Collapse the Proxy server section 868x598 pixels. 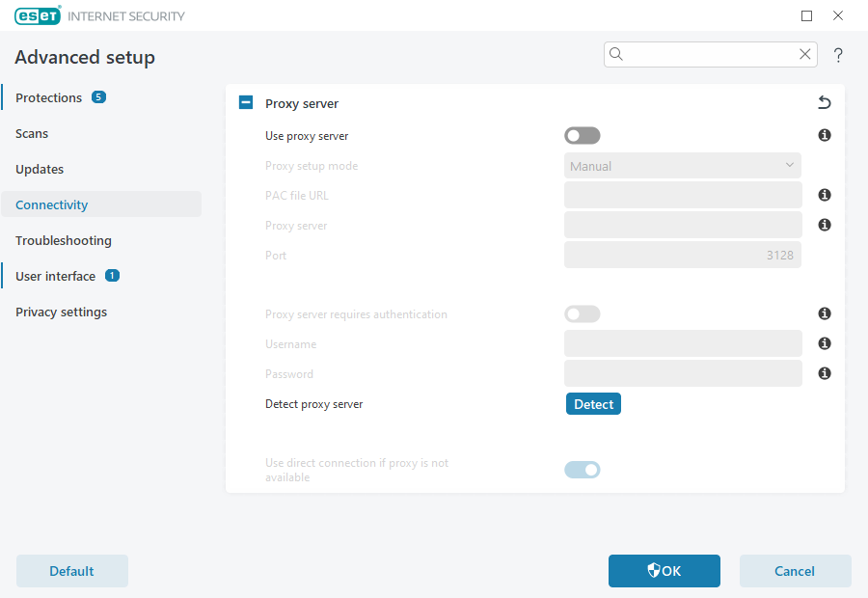246,102
